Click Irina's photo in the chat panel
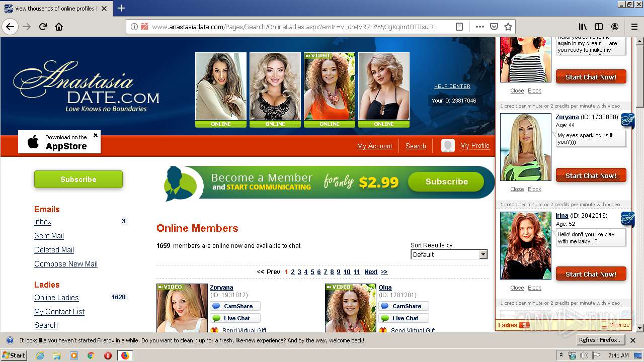Image resolution: width=644 pixels, height=362 pixels. click(526, 245)
